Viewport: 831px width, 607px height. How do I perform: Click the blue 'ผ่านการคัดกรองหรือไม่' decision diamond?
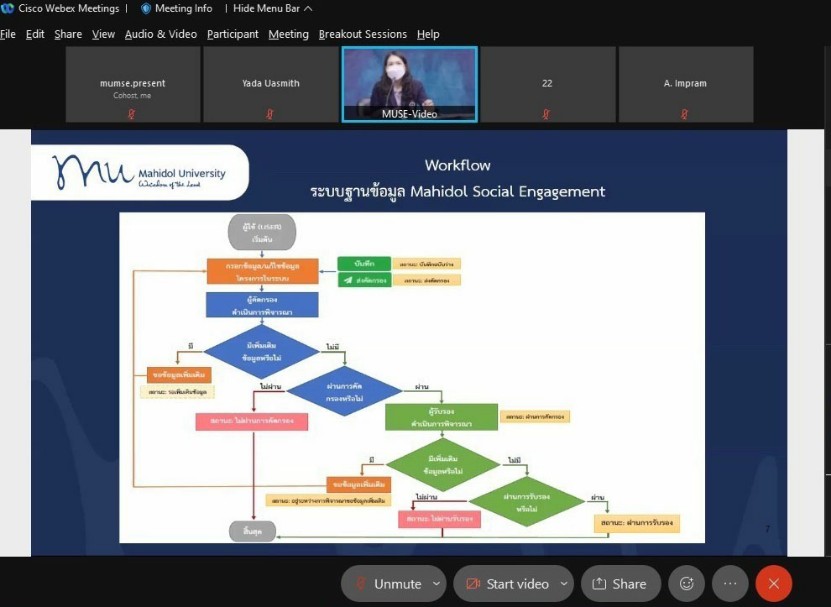point(344,391)
